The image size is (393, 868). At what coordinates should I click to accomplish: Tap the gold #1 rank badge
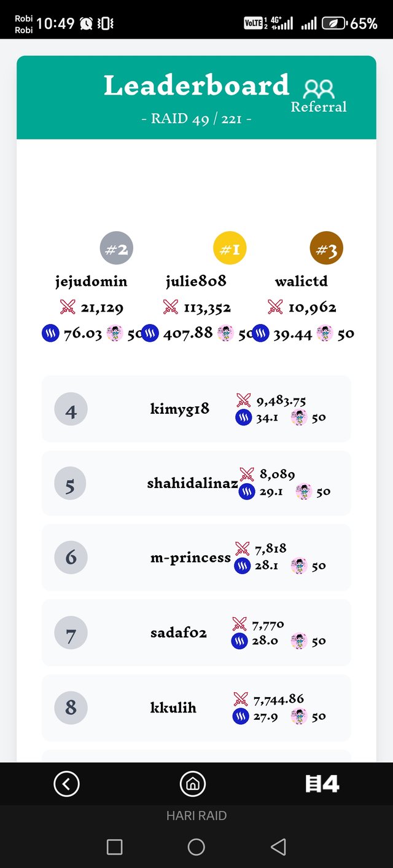pyautogui.click(x=230, y=249)
